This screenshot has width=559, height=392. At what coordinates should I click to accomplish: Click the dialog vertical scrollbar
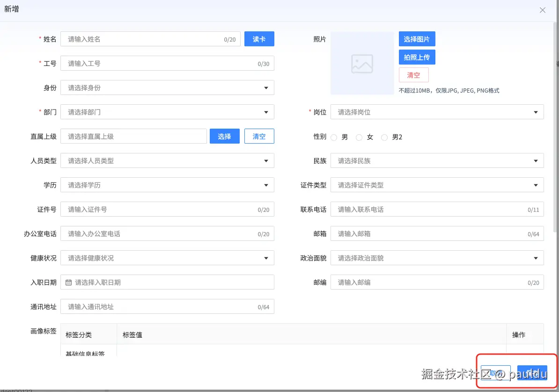click(555, 126)
